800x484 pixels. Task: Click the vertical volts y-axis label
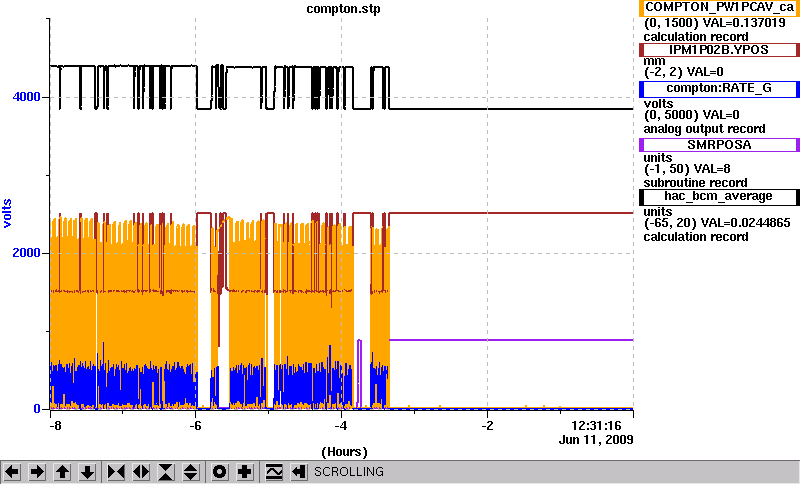[x=7, y=214]
